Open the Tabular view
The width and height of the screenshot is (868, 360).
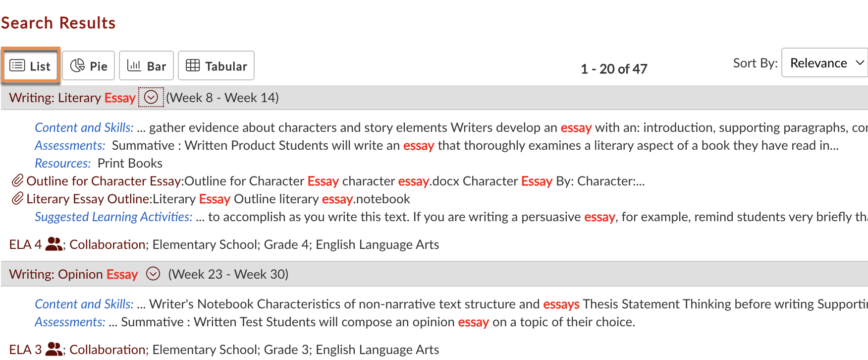(x=216, y=65)
